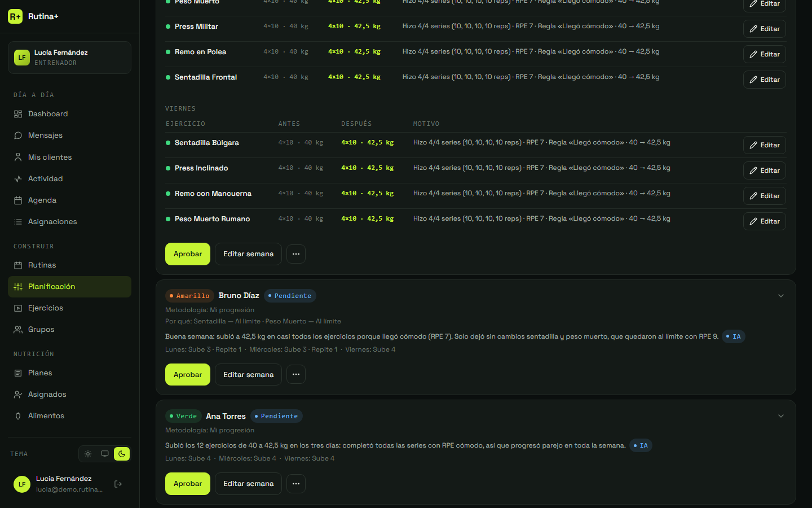Switch to light theme
This screenshot has width=812, height=508.
pos(88,454)
